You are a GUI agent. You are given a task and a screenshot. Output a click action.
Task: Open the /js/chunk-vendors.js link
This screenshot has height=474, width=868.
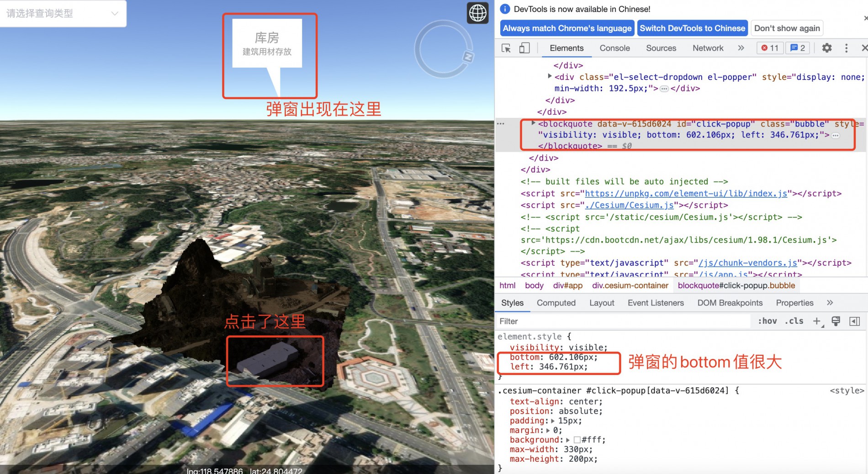[748, 263]
